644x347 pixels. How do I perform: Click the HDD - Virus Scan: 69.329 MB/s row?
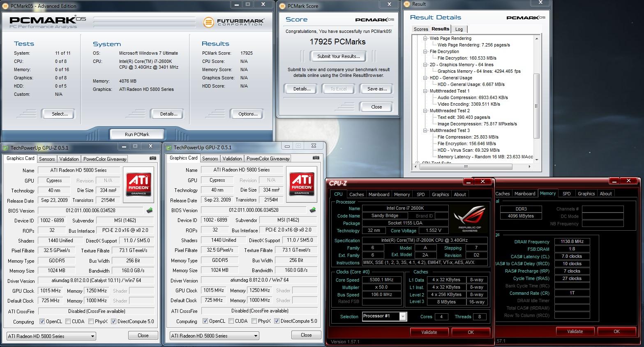pos(469,150)
